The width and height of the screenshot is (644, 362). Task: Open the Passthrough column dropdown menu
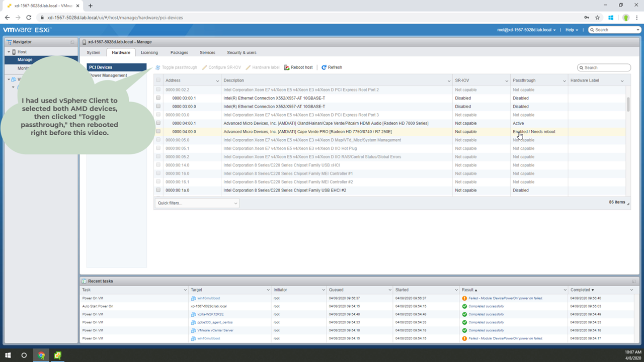tap(565, 81)
